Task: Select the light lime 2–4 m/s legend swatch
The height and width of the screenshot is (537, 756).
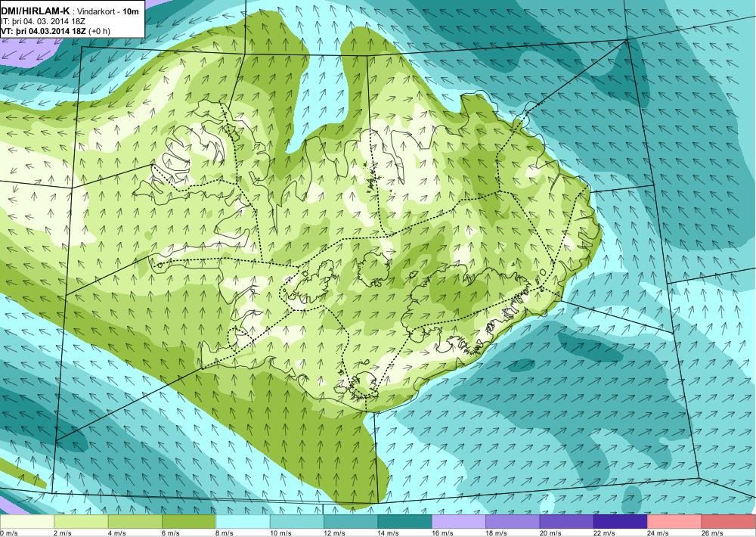Action: 81,522
